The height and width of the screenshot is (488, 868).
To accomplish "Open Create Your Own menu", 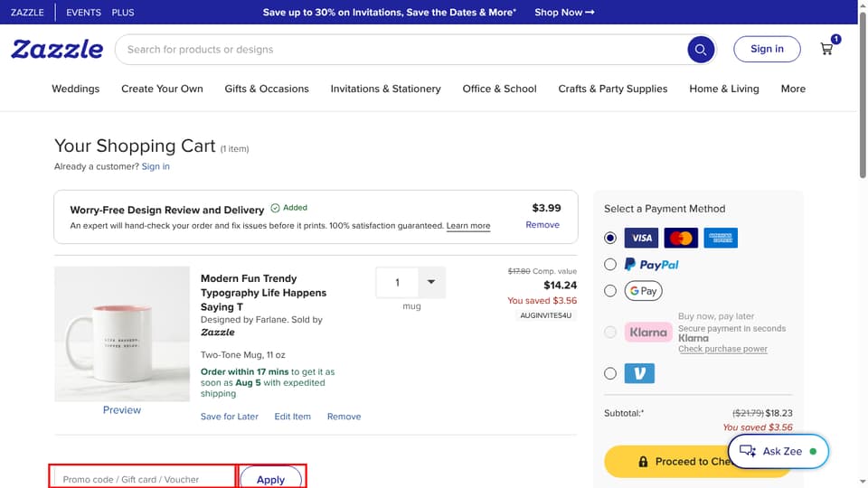I will tap(162, 89).
